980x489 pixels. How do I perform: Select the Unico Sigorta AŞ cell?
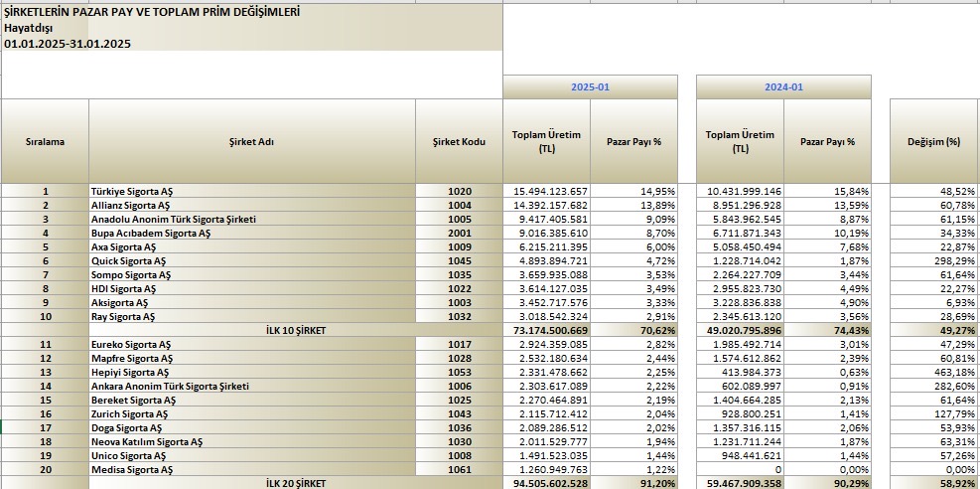coord(252,456)
